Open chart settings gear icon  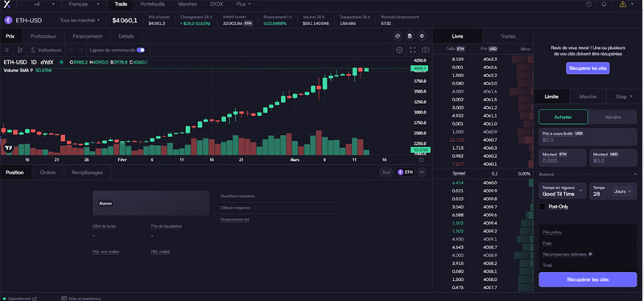tap(399, 50)
